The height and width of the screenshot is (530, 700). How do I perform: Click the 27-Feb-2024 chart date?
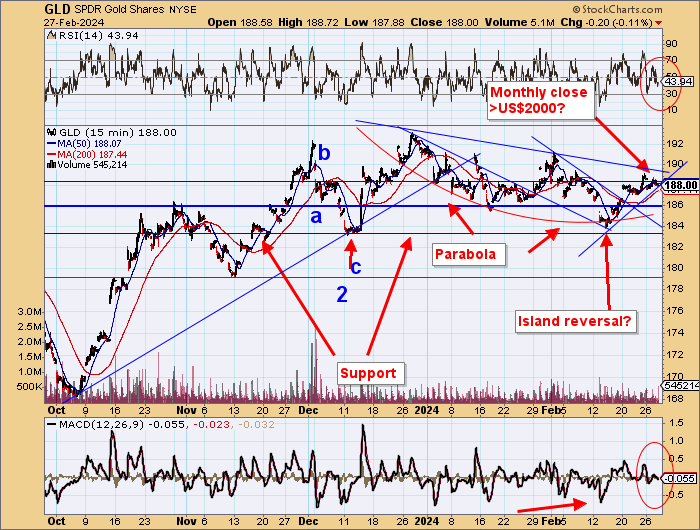point(74,22)
